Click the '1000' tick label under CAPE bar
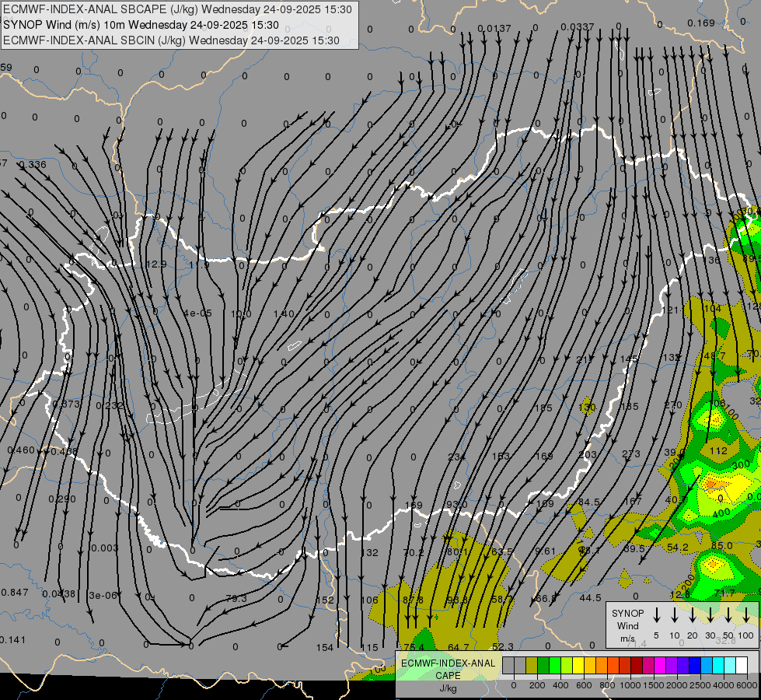Image resolution: width=761 pixels, height=700 pixels. coord(630,685)
